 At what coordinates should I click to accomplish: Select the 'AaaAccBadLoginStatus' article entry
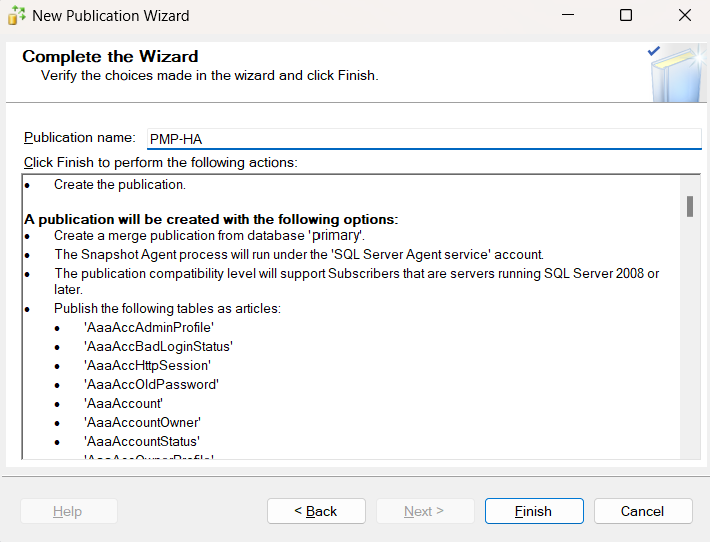(158, 346)
